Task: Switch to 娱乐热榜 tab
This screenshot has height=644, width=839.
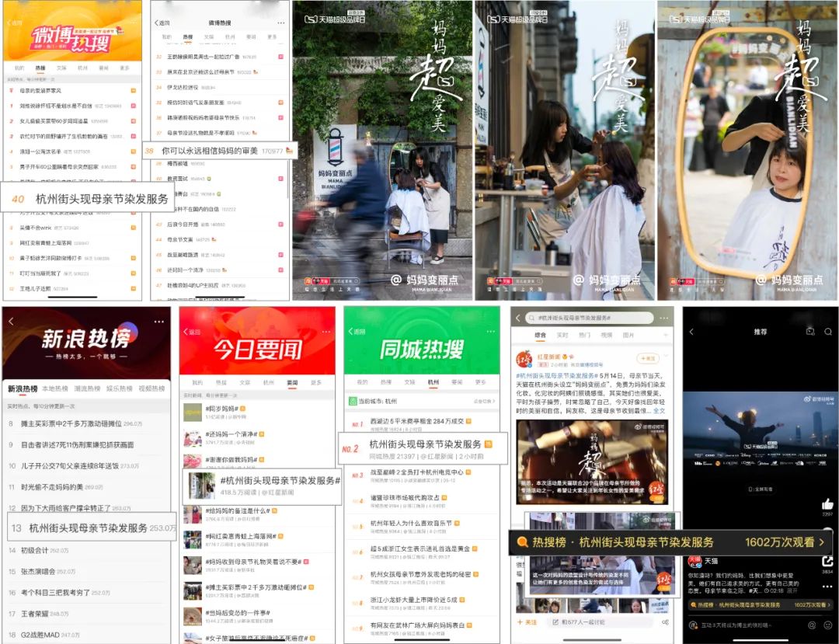Action: coord(120,388)
